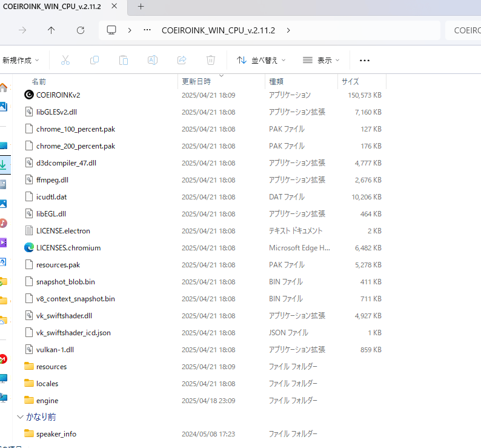Open Home in the navigation sidebar
Image resolution: width=481 pixels, height=448 pixels.
pos(4,88)
